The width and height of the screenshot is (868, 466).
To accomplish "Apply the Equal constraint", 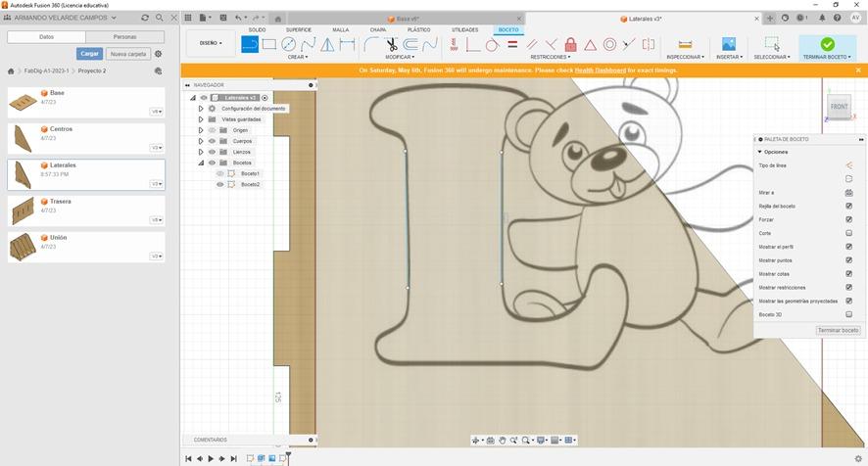I will [x=512, y=44].
